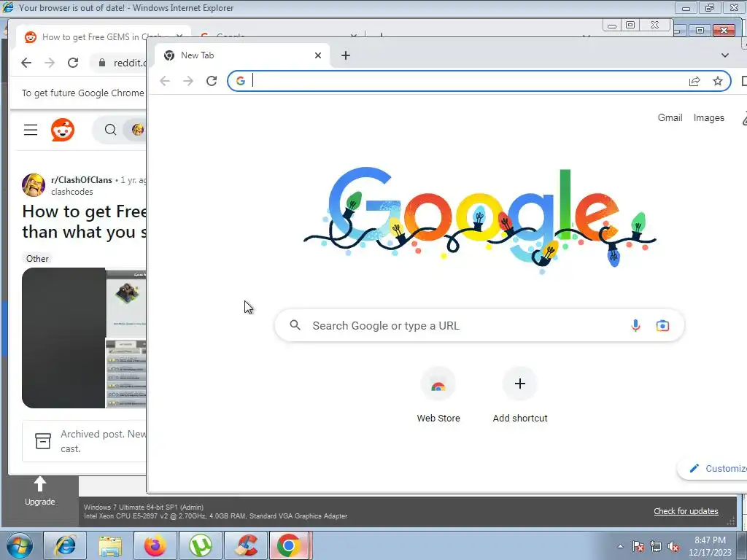
Task: Open the Web Store shortcut
Action: point(438,395)
